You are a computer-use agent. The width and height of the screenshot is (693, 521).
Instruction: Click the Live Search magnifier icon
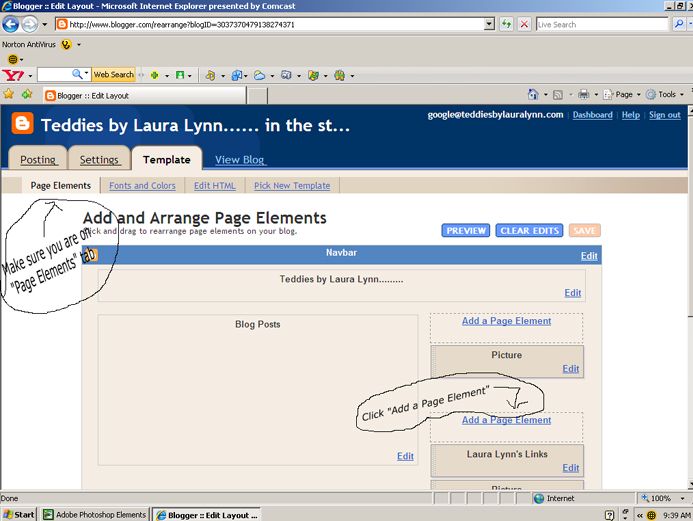[x=678, y=24]
